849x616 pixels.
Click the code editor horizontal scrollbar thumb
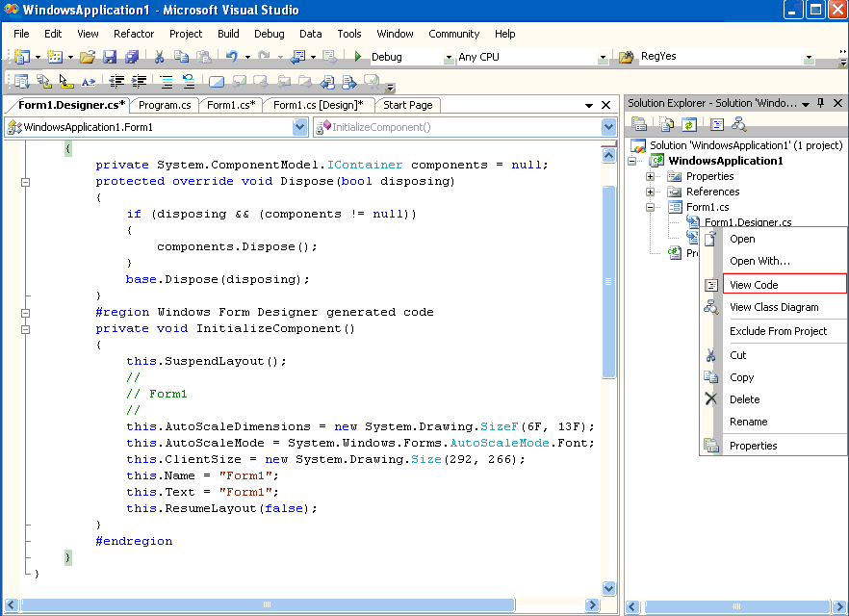click(268, 604)
